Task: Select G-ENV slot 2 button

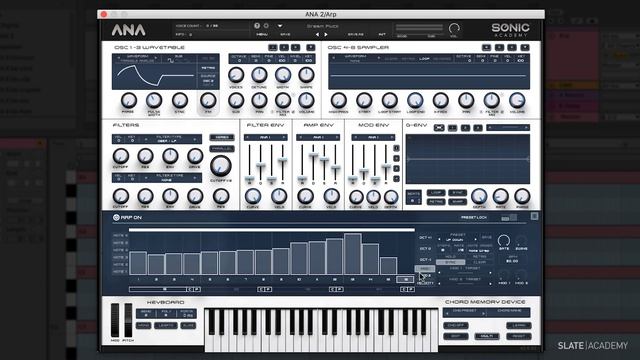Action: pos(465,128)
